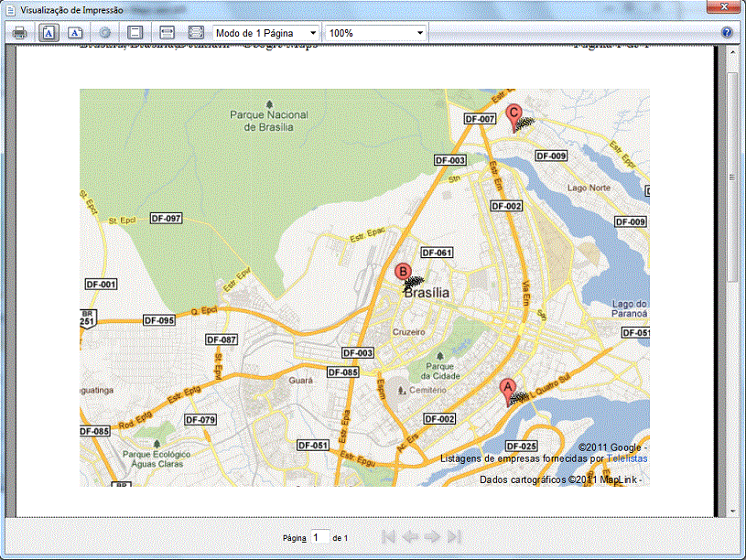Open Page Setup gear icon

[104, 33]
